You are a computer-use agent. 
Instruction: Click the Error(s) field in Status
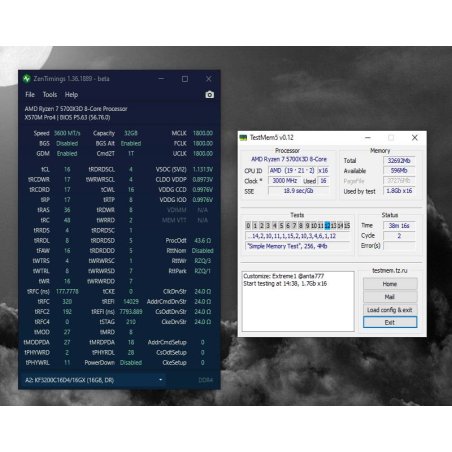399,246
